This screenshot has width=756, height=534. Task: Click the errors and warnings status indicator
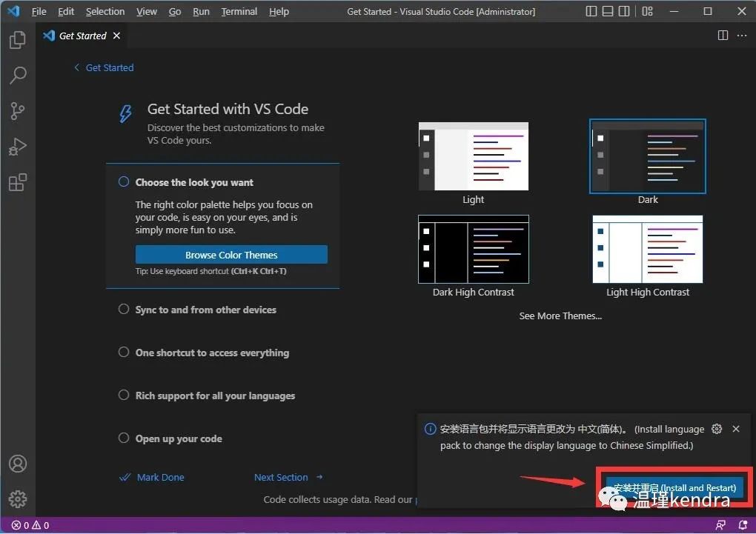coord(30,525)
